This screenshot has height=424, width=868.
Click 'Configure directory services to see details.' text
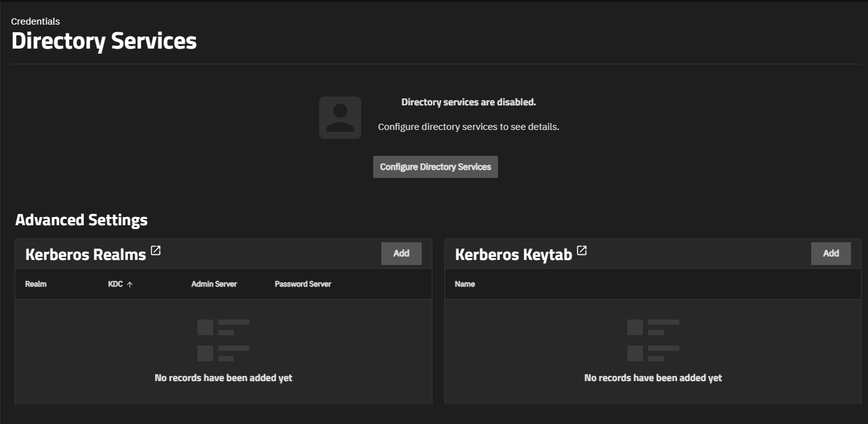[x=468, y=126]
